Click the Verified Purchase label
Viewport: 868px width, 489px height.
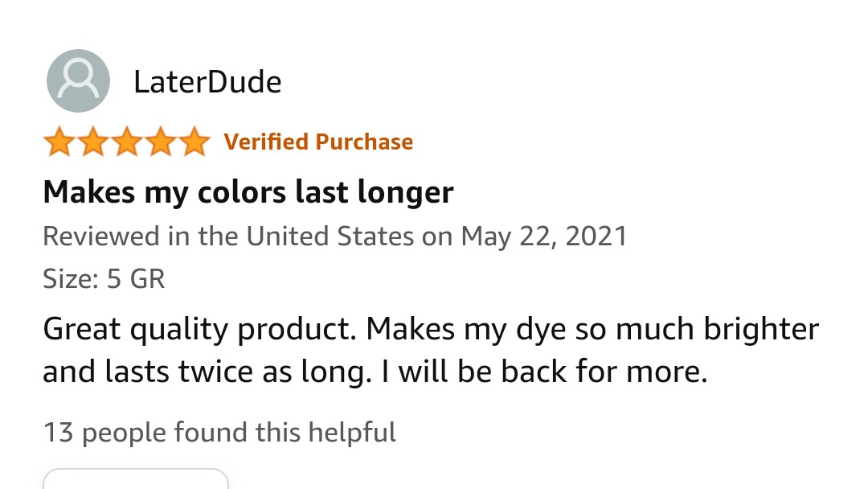click(318, 142)
